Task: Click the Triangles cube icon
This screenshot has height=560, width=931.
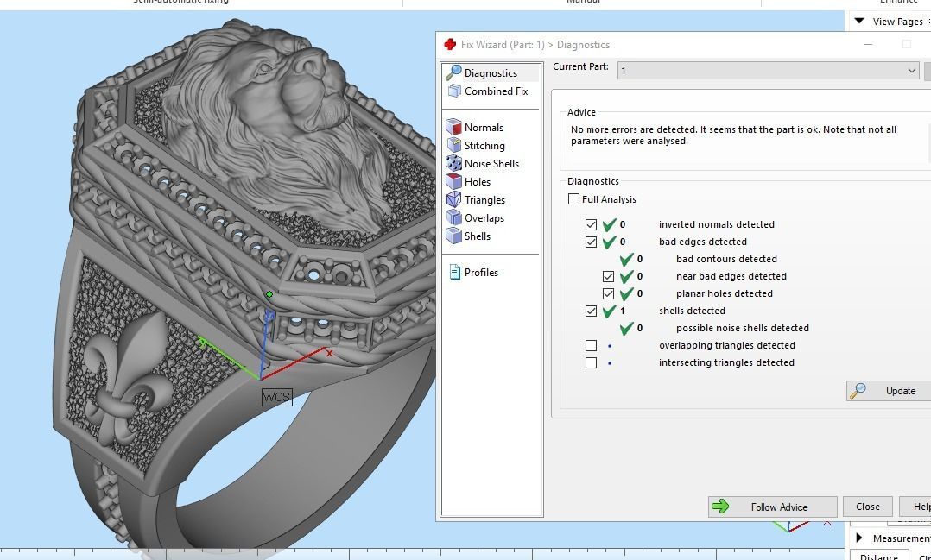Action: pos(453,200)
